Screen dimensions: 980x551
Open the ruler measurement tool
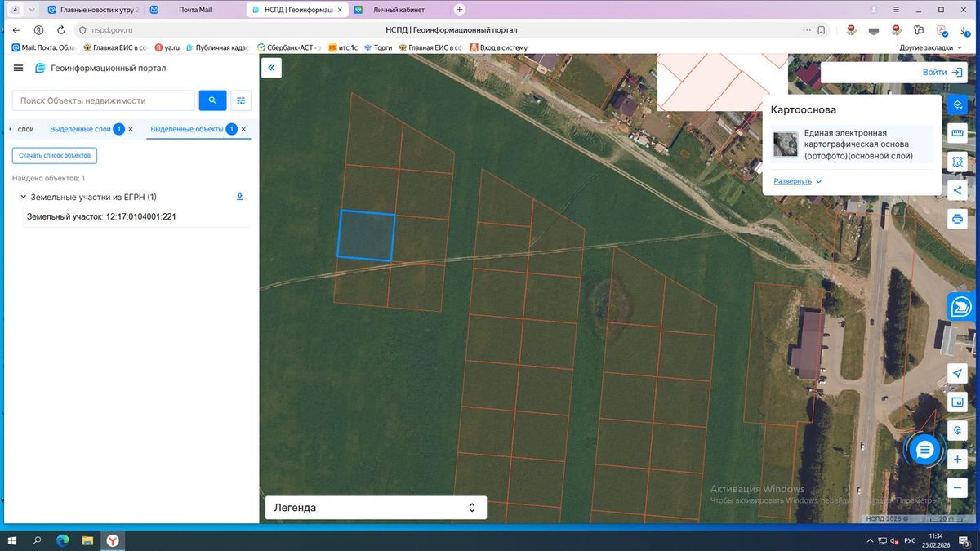957,133
